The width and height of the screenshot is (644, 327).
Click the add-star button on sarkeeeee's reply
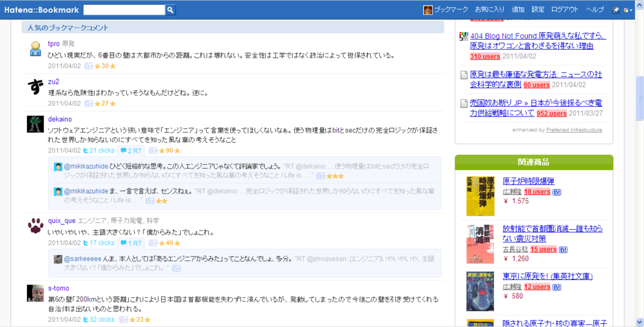[176, 268]
